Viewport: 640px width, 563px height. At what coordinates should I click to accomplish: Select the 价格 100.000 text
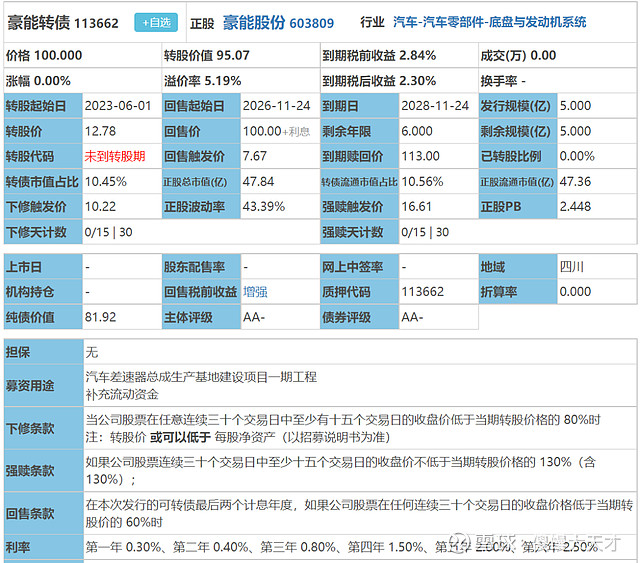tap(44, 56)
